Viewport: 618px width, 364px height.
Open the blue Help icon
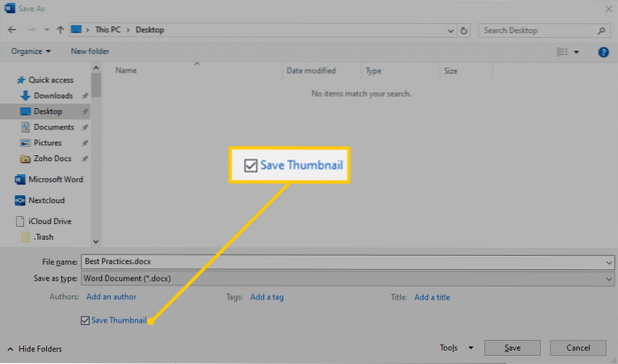(x=603, y=52)
